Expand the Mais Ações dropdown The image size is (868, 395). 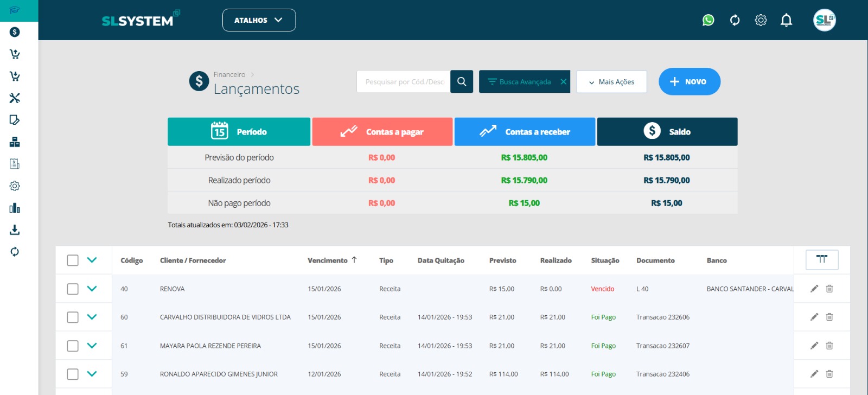[x=611, y=82]
